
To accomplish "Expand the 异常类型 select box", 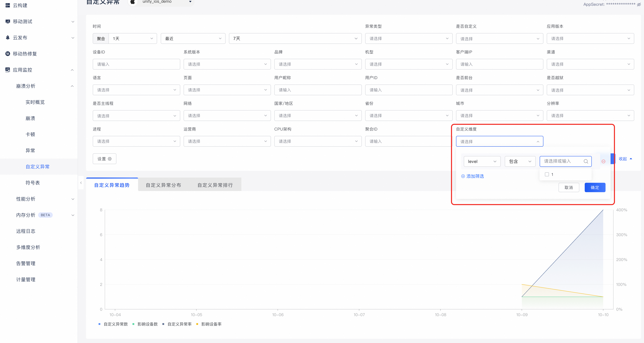I will point(409,38).
